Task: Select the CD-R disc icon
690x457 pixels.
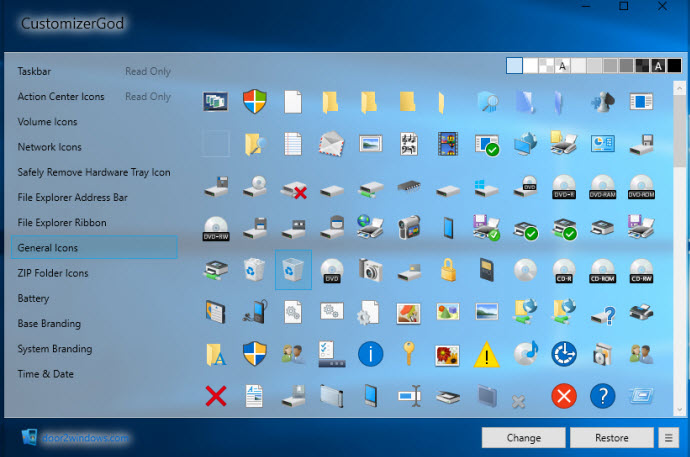Action: point(564,271)
